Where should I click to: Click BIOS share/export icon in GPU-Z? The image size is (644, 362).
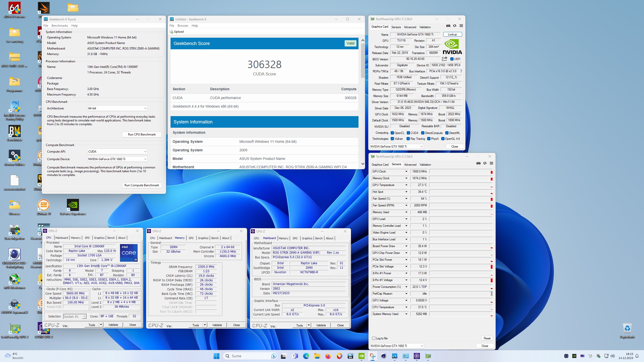point(445,59)
